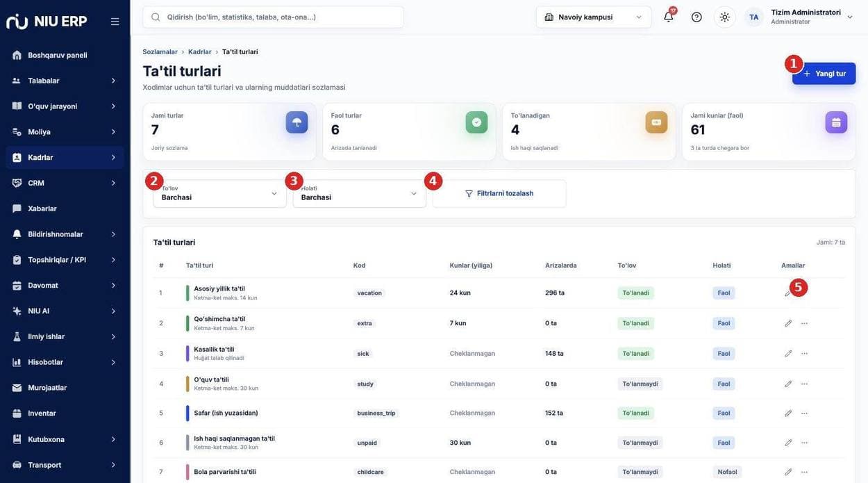Edit the Qo'shimcha ta'til row
The height and width of the screenshot is (483, 868).
(x=788, y=323)
